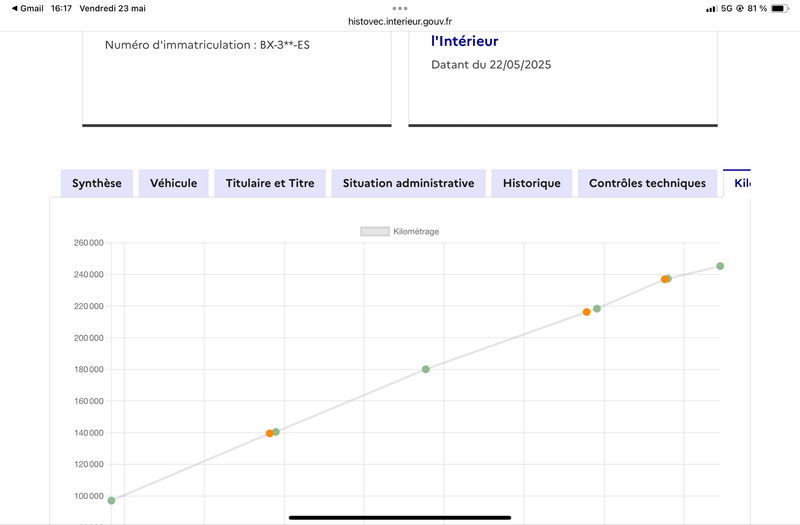The height and width of the screenshot is (525, 800).
Task: Open the Synthèse tab
Action: (x=96, y=183)
